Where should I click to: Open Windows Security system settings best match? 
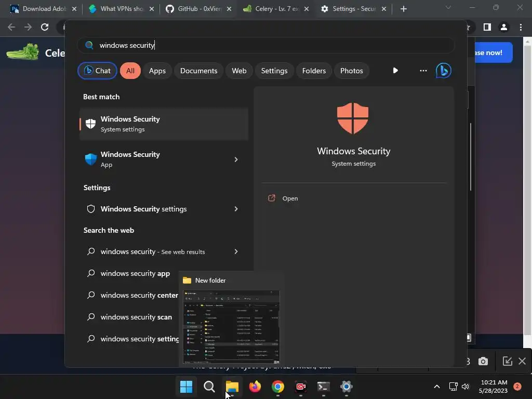click(x=164, y=124)
